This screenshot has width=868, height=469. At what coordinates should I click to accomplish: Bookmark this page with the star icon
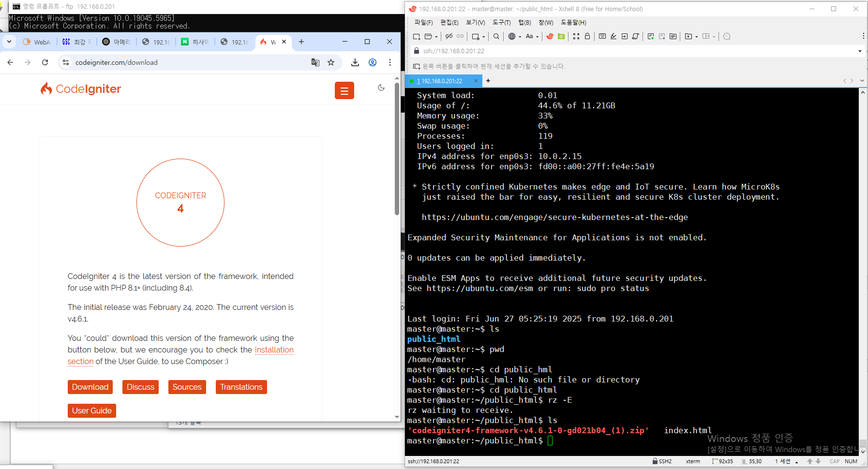click(x=331, y=62)
